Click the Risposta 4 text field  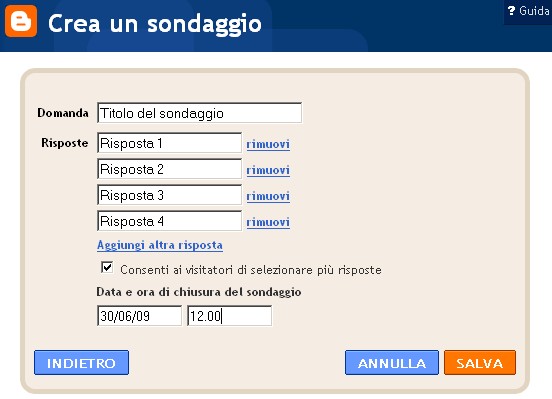point(169,221)
